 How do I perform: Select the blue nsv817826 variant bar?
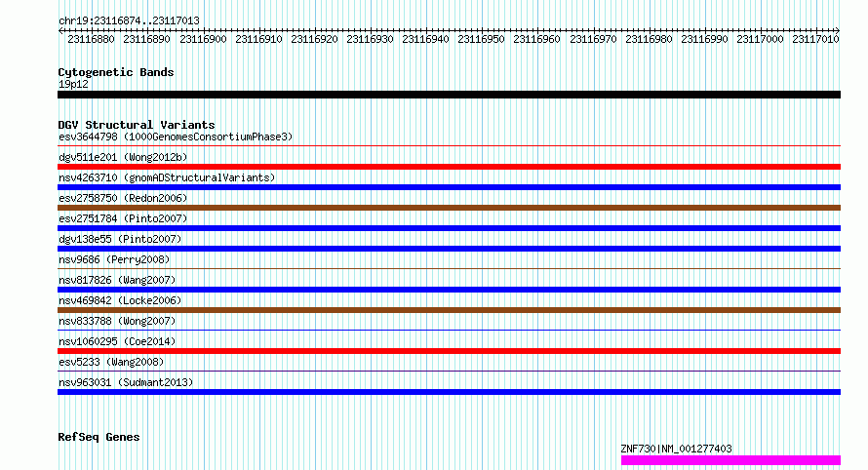pos(449,290)
